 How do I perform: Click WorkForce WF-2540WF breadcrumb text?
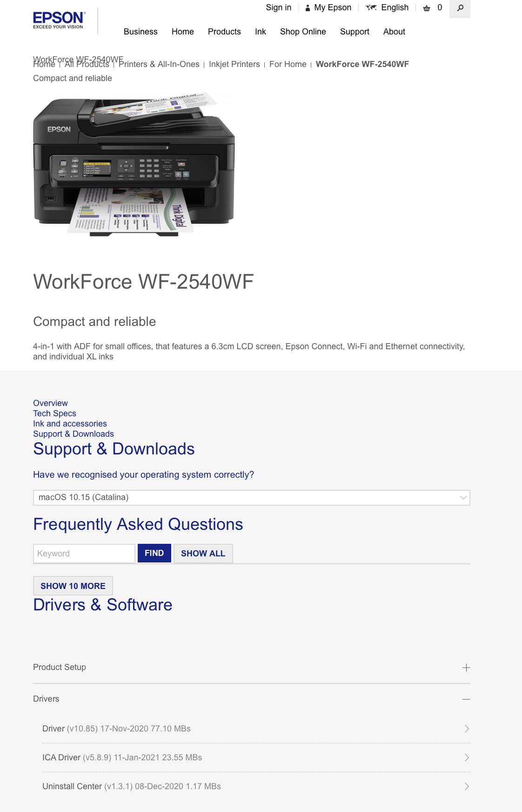click(x=362, y=64)
